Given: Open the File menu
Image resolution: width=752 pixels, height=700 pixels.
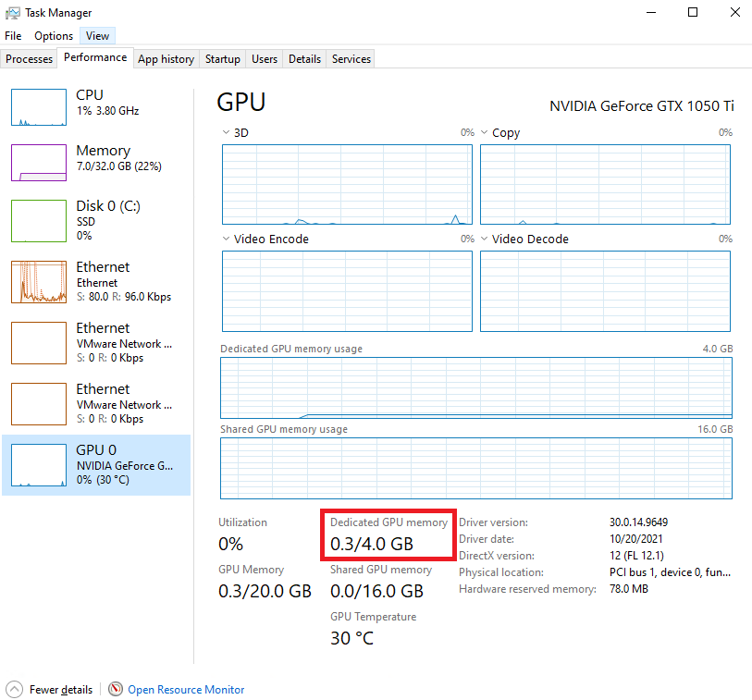Looking at the screenshot, I should 13,36.
